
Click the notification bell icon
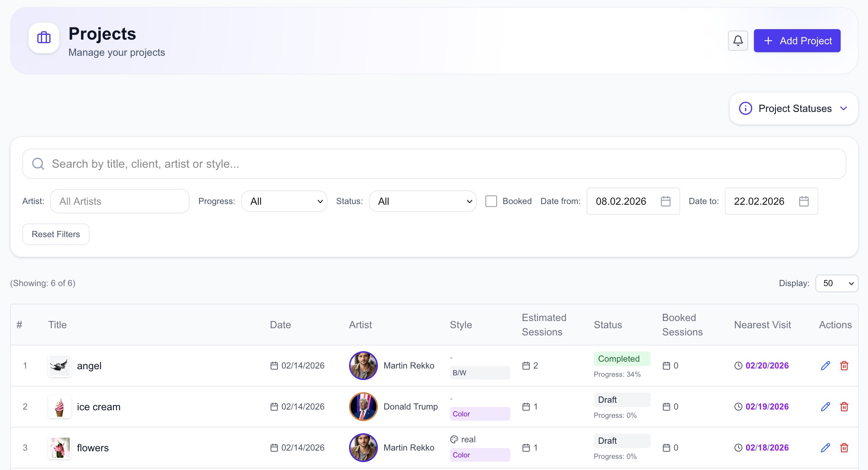(x=738, y=40)
